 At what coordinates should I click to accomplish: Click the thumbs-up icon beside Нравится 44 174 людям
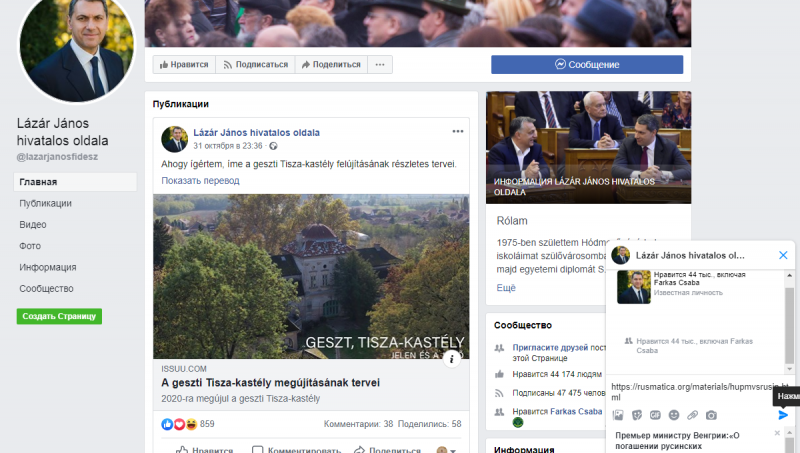click(499, 374)
